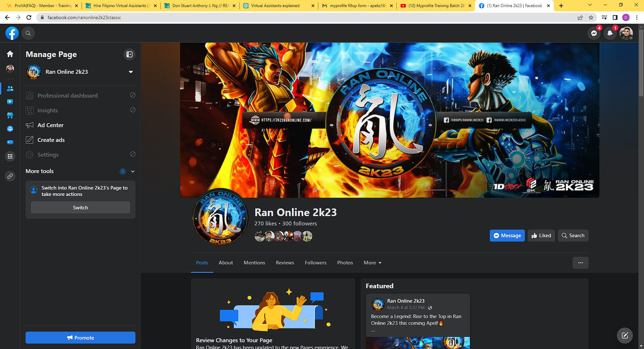
Task: Open the tab search dropdown
Action: point(590,5)
